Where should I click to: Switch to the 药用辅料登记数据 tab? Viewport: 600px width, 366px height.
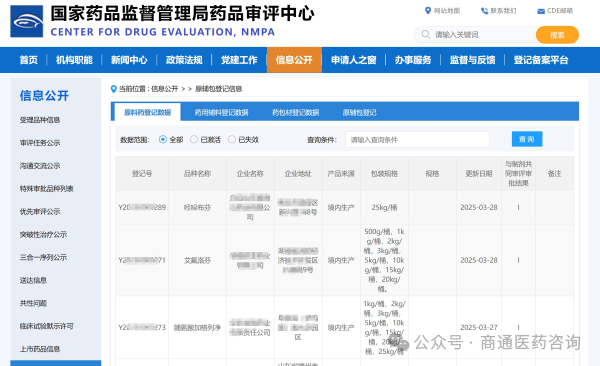(222, 113)
